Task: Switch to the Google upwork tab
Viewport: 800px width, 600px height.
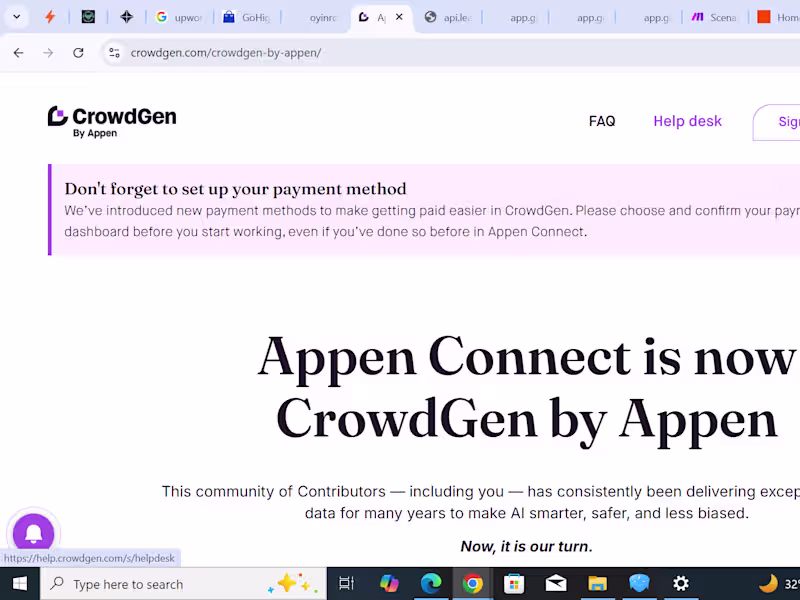Action: 179,17
